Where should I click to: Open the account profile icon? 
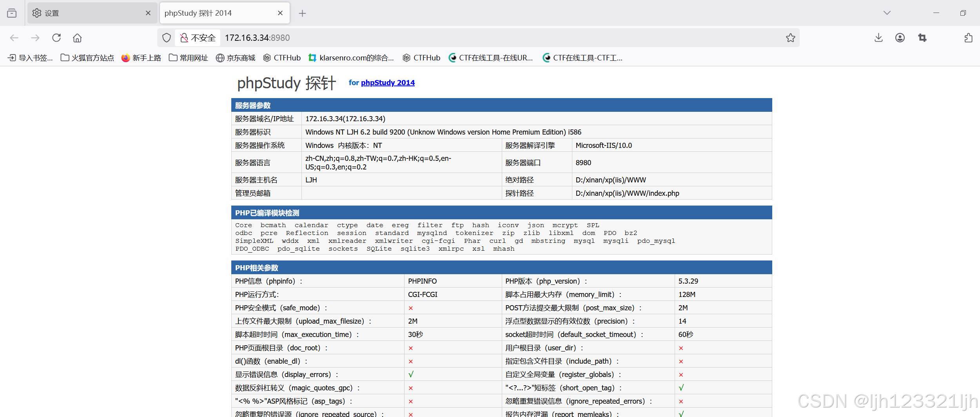pyautogui.click(x=900, y=38)
